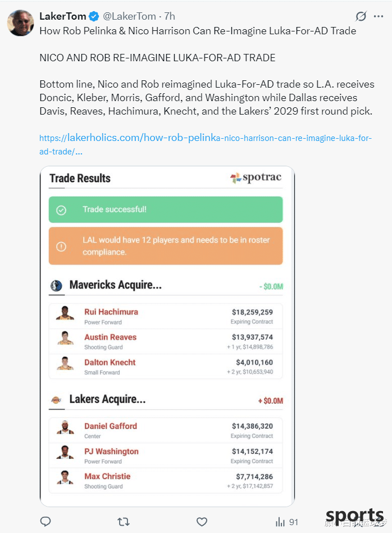
Task: Click the Grok slashed-circle icon
Action: pyautogui.click(x=361, y=16)
